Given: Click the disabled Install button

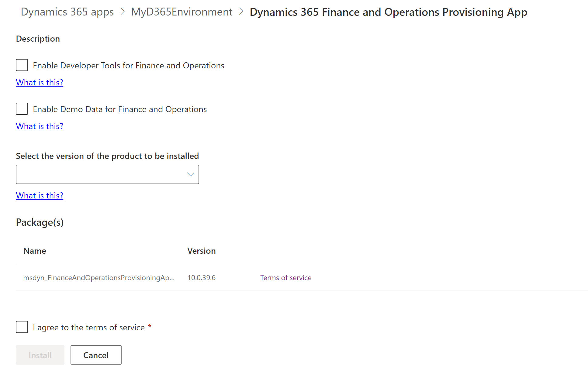Looking at the screenshot, I should coord(40,355).
